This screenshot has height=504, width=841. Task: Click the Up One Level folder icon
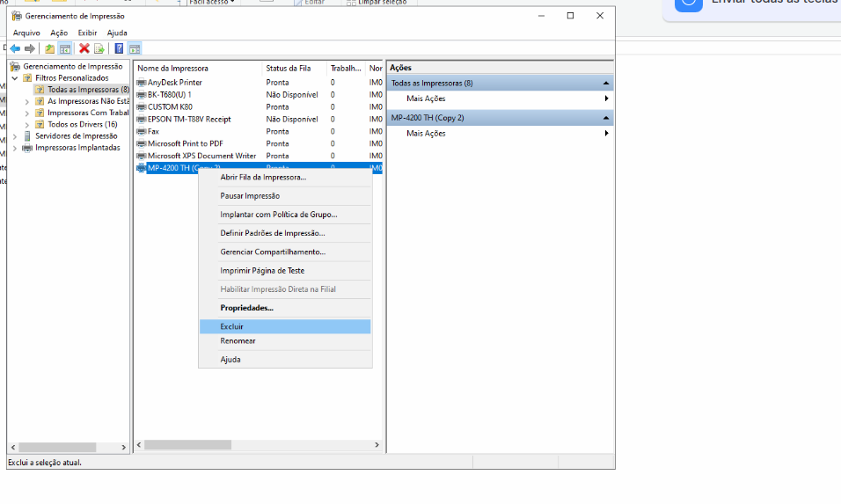tap(49, 48)
